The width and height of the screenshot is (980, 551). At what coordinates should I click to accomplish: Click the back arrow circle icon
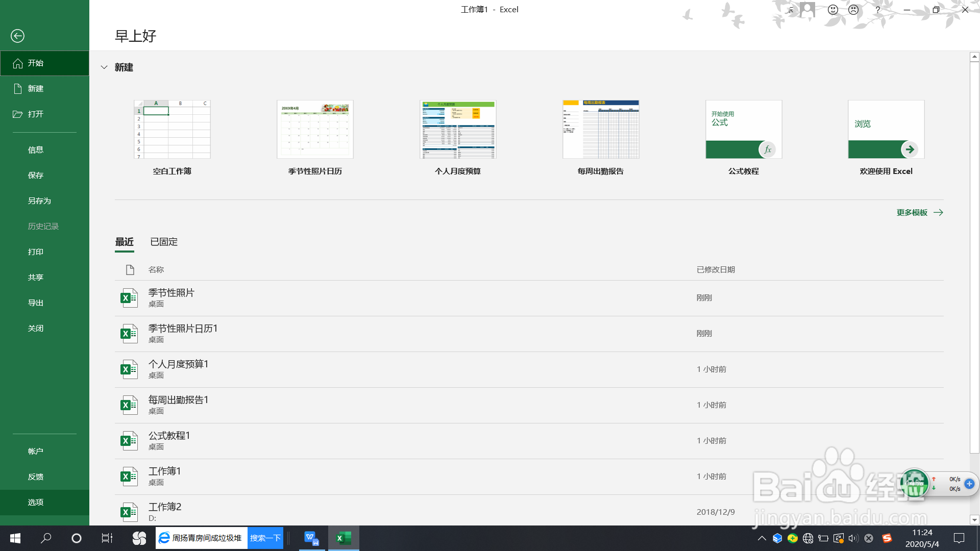coord(17,36)
